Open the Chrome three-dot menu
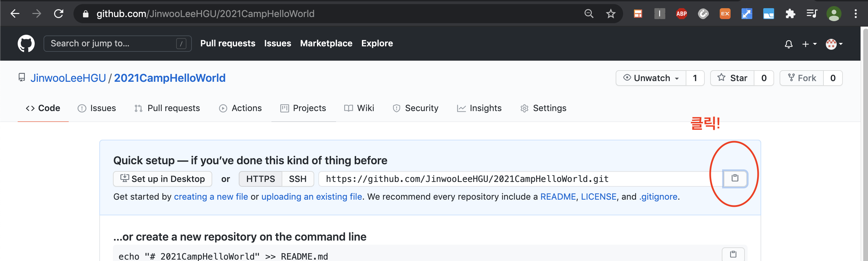Image resolution: width=868 pixels, height=261 pixels. [x=855, y=14]
